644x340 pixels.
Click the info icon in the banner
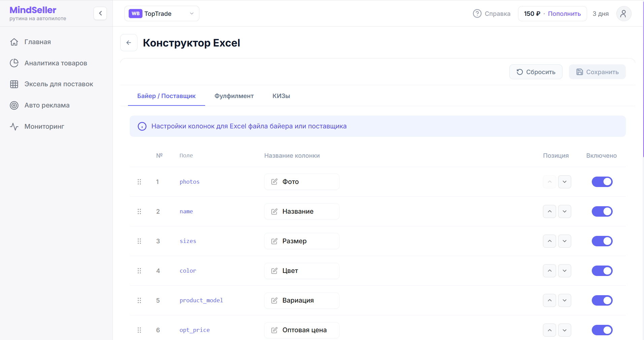(142, 126)
